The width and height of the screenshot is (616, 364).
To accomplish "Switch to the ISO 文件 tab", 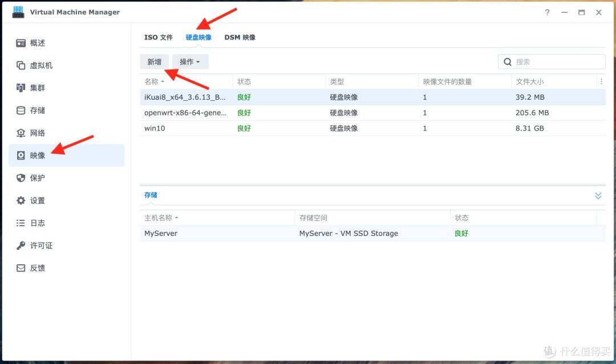I will 158,37.
